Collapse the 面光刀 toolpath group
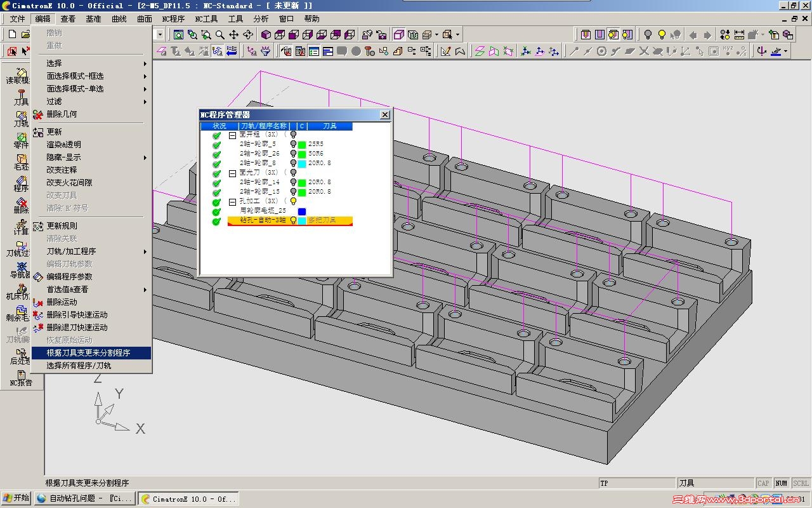 [233, 173]
